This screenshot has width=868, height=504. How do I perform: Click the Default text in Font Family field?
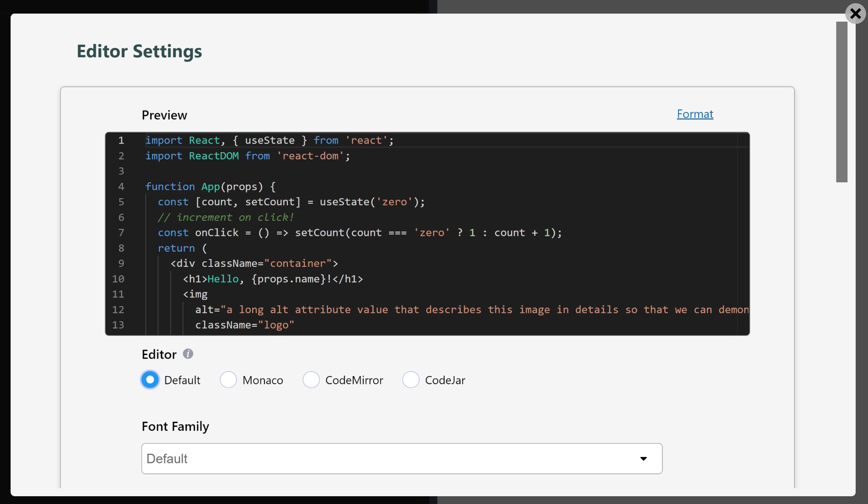[167, 458]
